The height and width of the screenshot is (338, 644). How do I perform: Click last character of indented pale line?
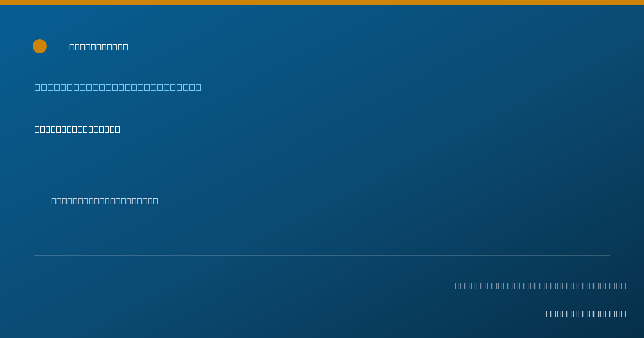click(x=156, y=201)
